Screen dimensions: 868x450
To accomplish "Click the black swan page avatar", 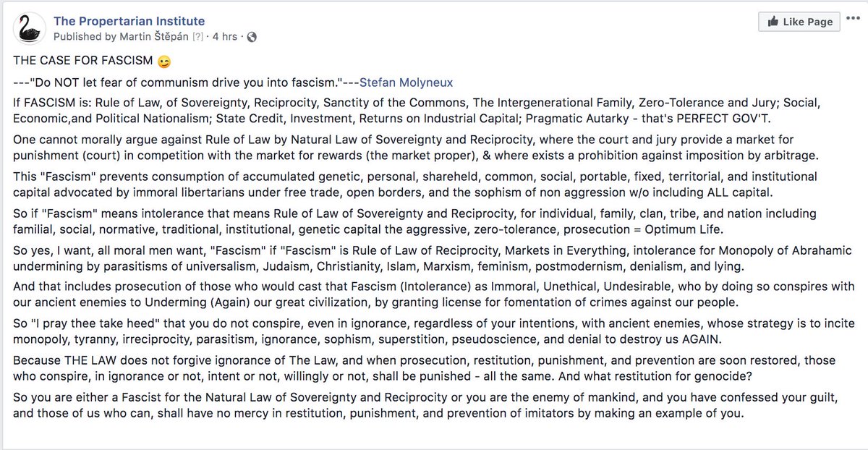I will point(30,29).
